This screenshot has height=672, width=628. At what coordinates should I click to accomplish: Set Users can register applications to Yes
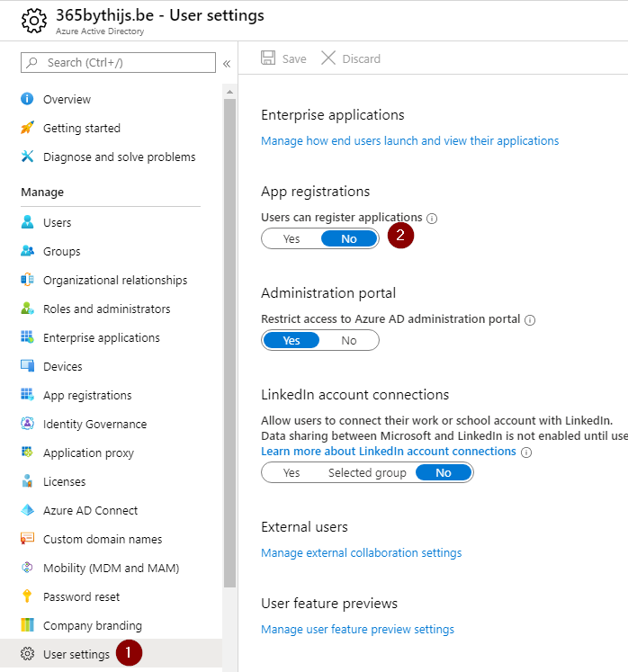292,239
